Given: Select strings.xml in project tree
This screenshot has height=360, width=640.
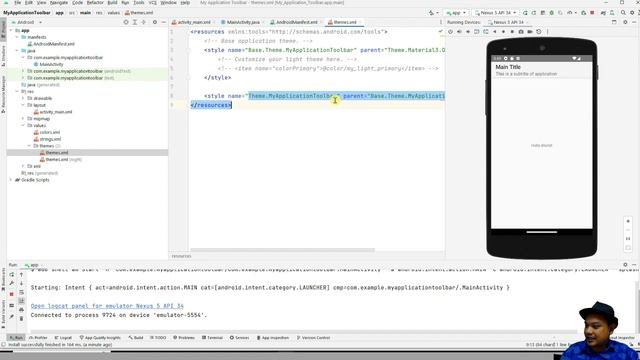Looking at the screenshot, I should coord(47,139).
